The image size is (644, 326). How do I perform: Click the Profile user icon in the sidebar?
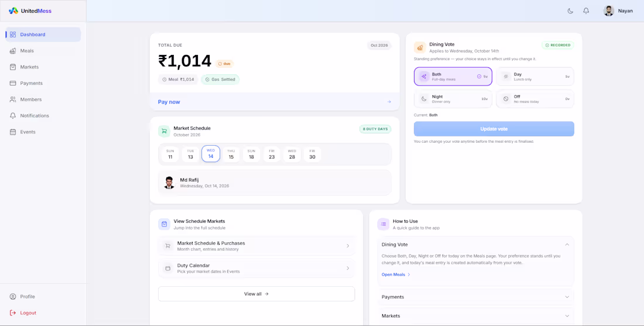coord(13,296)
